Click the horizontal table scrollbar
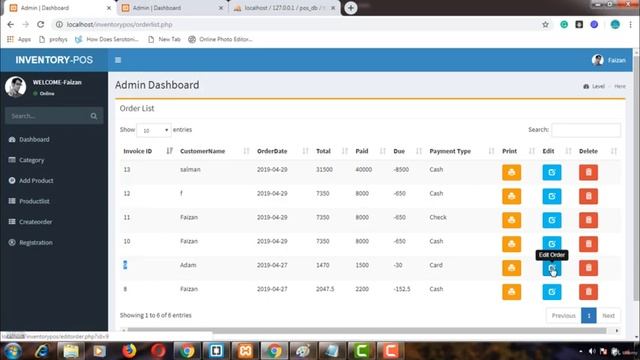 [367, 330]
